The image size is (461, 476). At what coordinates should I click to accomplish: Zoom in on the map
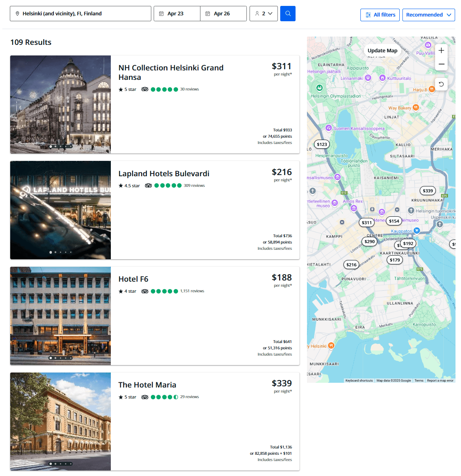click(441, 50)
